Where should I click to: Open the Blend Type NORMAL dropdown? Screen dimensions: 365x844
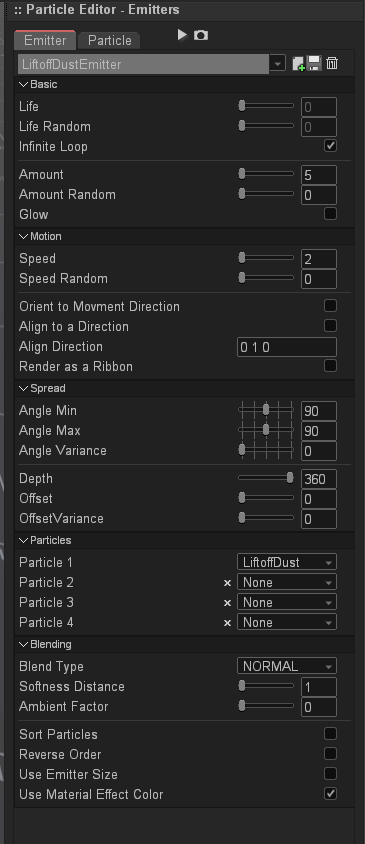click(x=287, y=666)
